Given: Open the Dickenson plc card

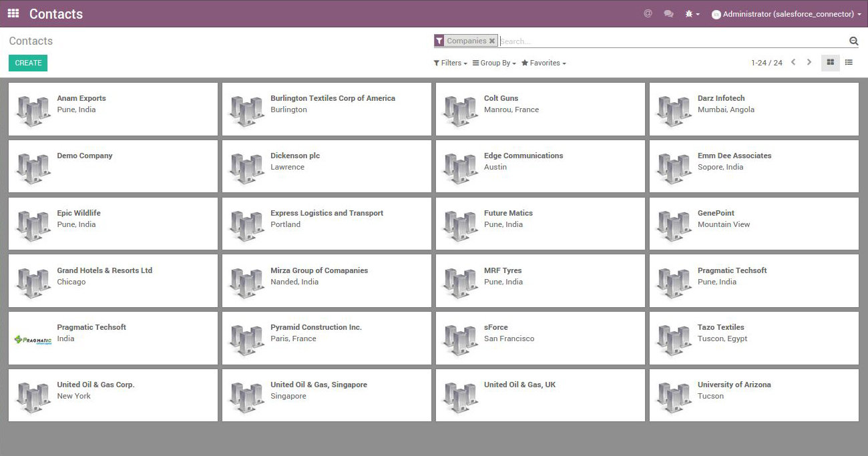Looking at the screenshot, I should (x=327, y=166).
